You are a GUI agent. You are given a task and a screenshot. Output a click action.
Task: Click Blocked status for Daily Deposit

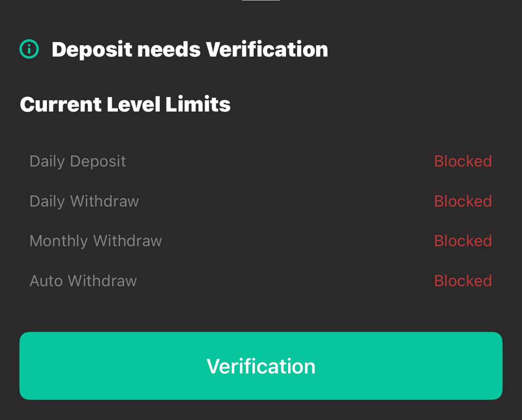click(463, 161)
